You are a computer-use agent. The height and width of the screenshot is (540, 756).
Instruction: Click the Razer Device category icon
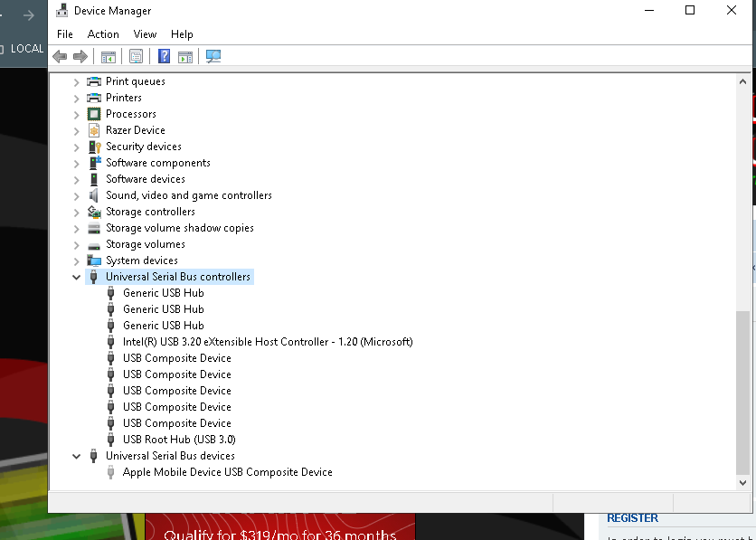[94, 130]
